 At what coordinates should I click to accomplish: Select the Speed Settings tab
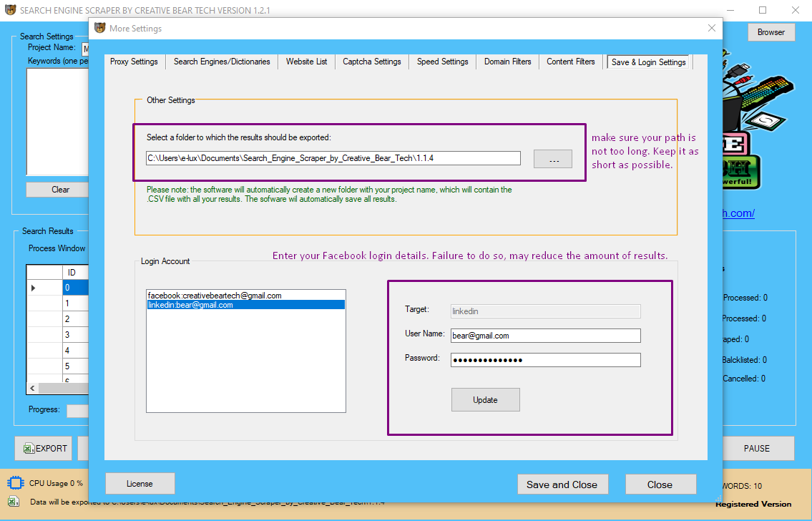point(443,62)
